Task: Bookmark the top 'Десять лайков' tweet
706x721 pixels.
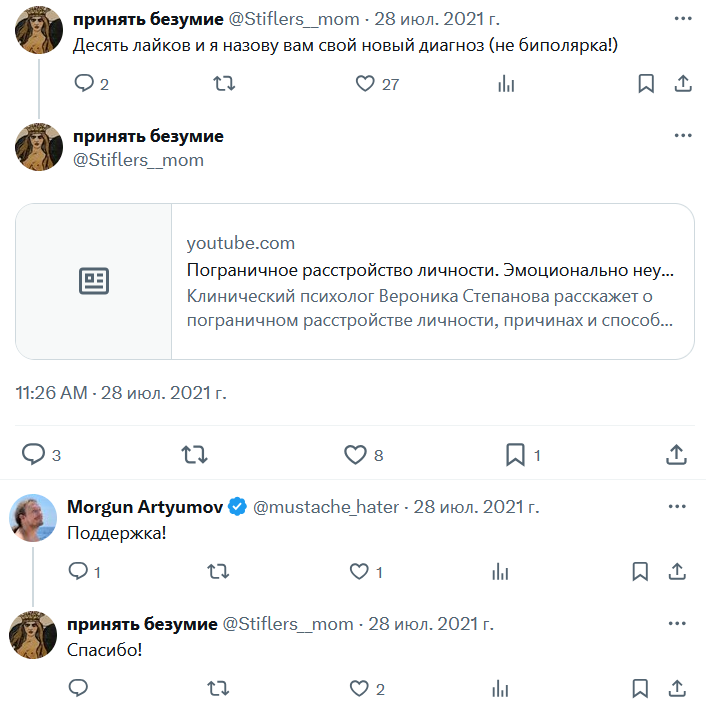Action: [646, 84]
